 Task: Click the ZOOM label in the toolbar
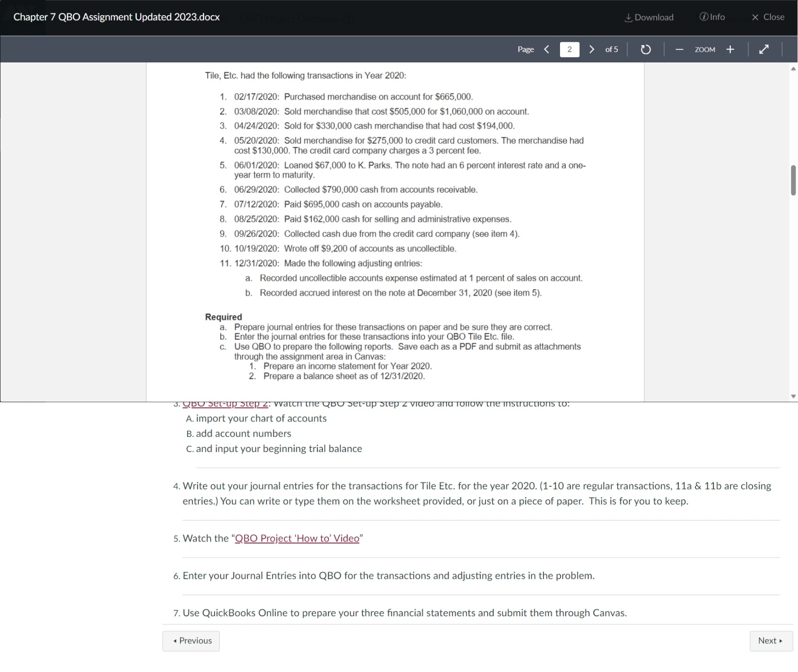click(x=705, y=50)
